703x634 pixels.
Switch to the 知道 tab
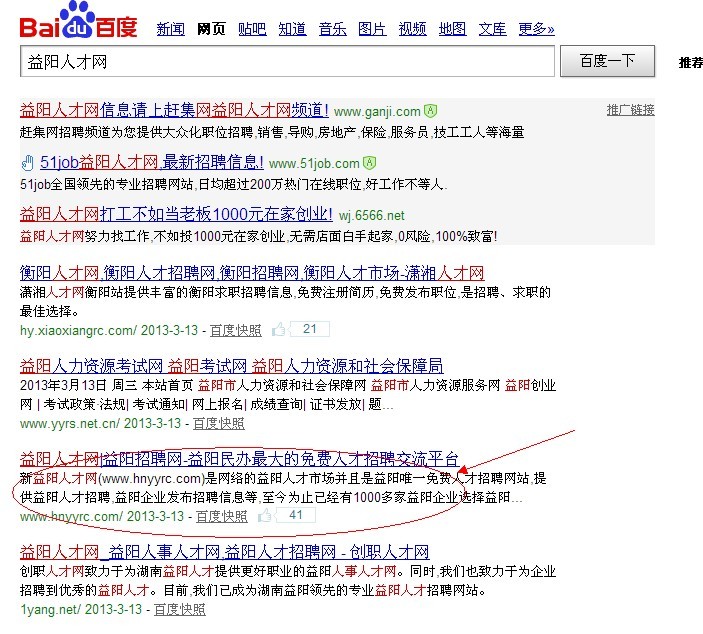pos(292,29)
